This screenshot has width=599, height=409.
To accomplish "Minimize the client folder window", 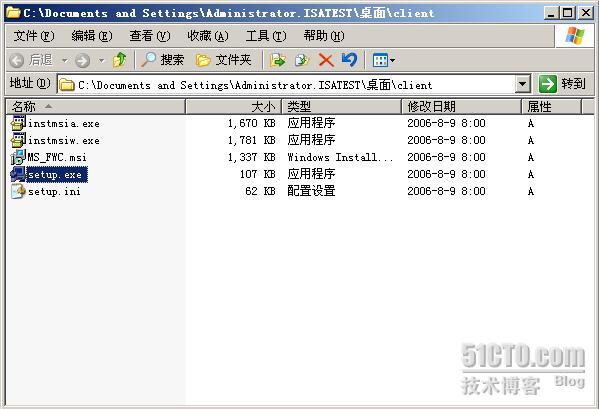I will (550, 13).
